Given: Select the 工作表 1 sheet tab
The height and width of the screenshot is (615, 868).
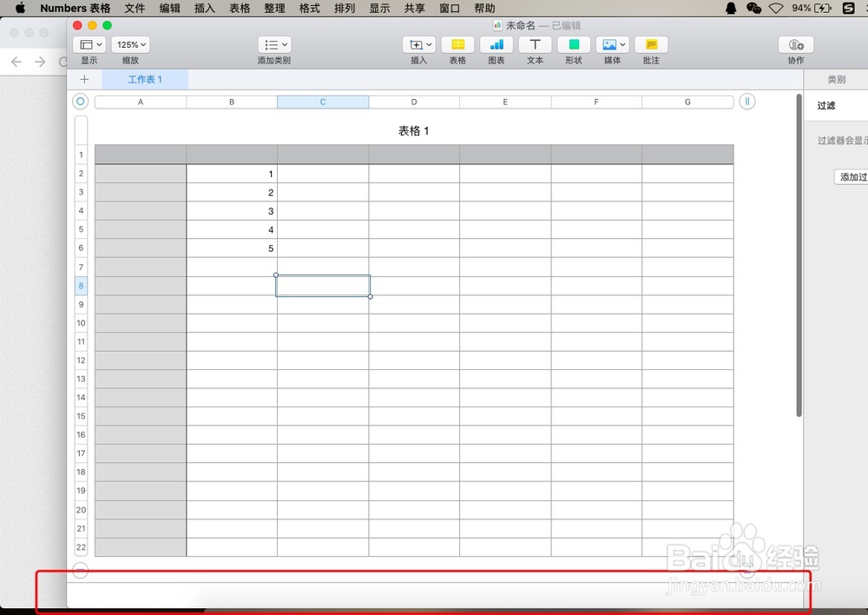Looking at the screenshot, I should pyautogui.click(x=145, y=79).
